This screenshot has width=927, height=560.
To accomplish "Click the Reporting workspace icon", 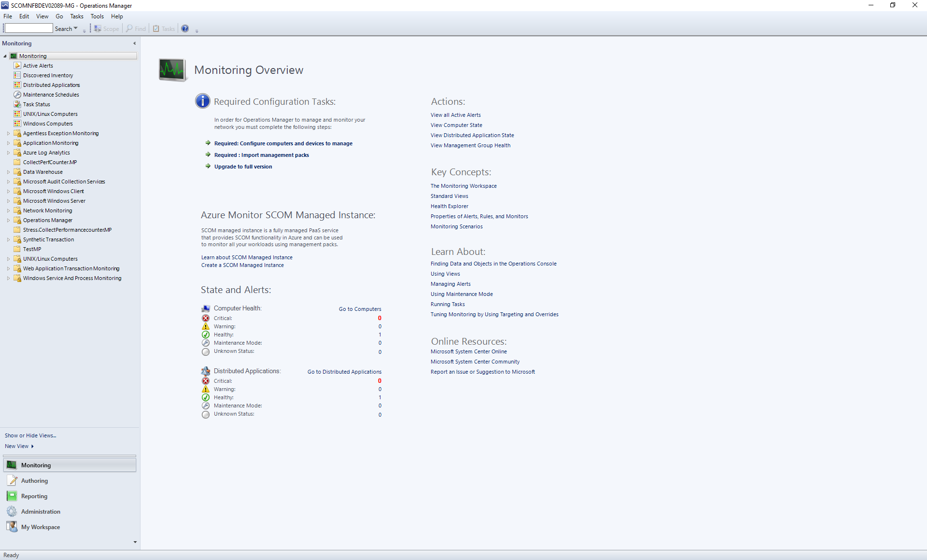I will click(12, 495).
